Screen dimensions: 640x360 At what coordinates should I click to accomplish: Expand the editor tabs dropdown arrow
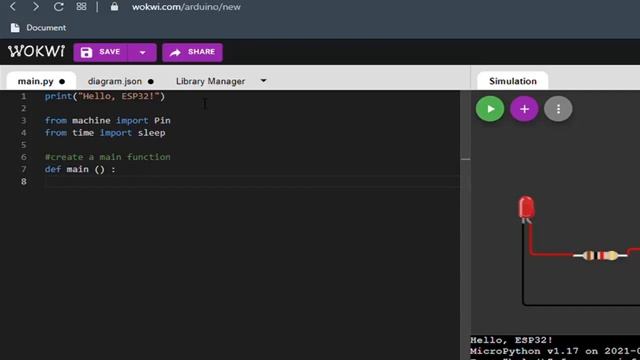coord(264,81)
